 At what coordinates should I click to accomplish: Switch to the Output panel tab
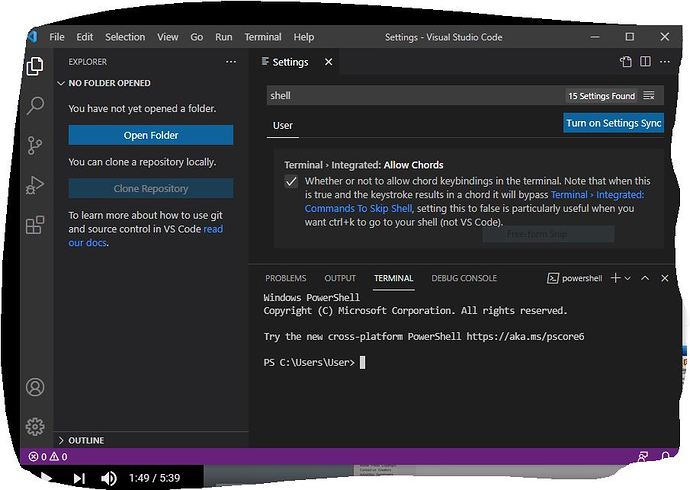340,278
